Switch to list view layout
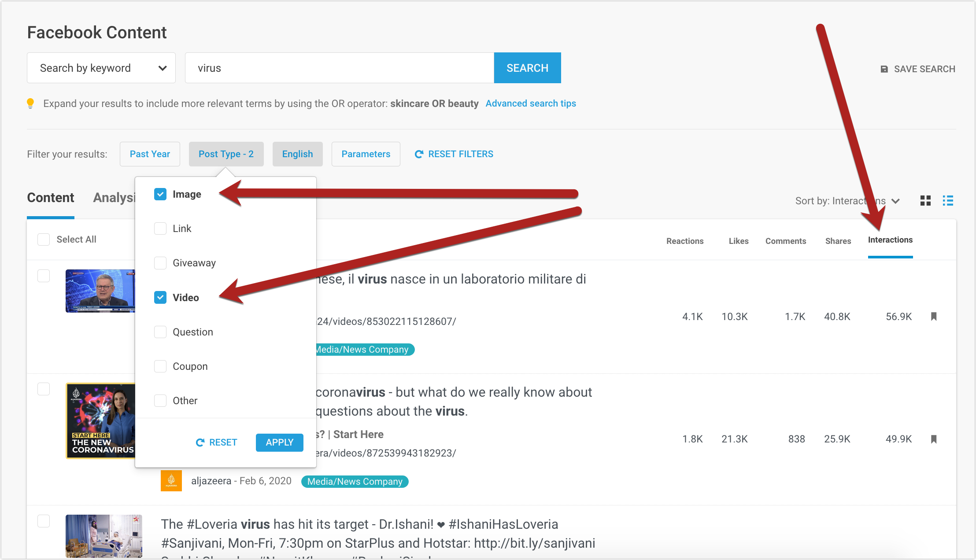Screen dimensions: 976x560 tap(948, 201)
